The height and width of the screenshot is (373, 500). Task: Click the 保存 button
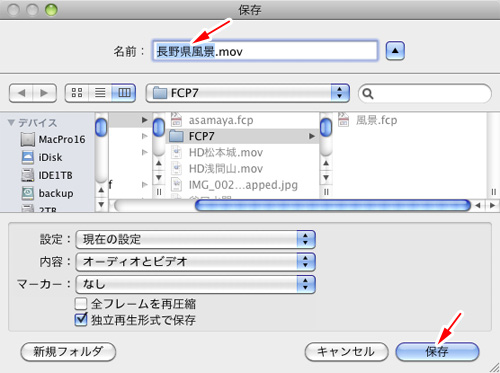[x=437, y=352]
